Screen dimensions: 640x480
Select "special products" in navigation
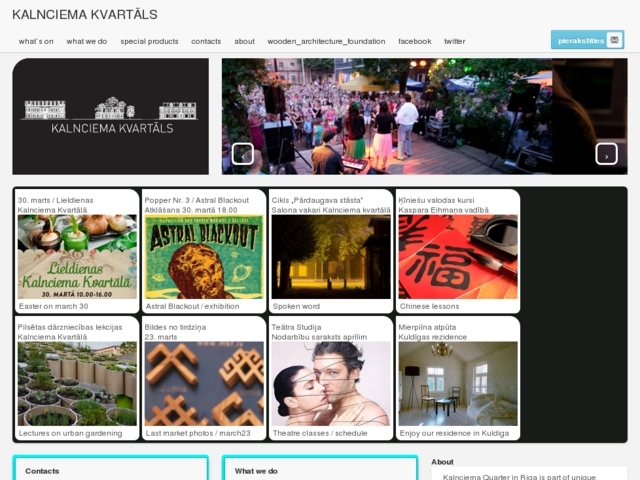click(x=149, y=41)
